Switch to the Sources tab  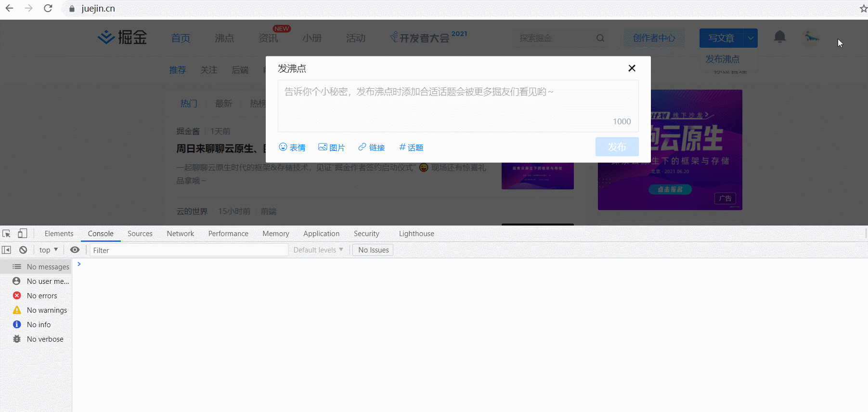click(140, 234)
